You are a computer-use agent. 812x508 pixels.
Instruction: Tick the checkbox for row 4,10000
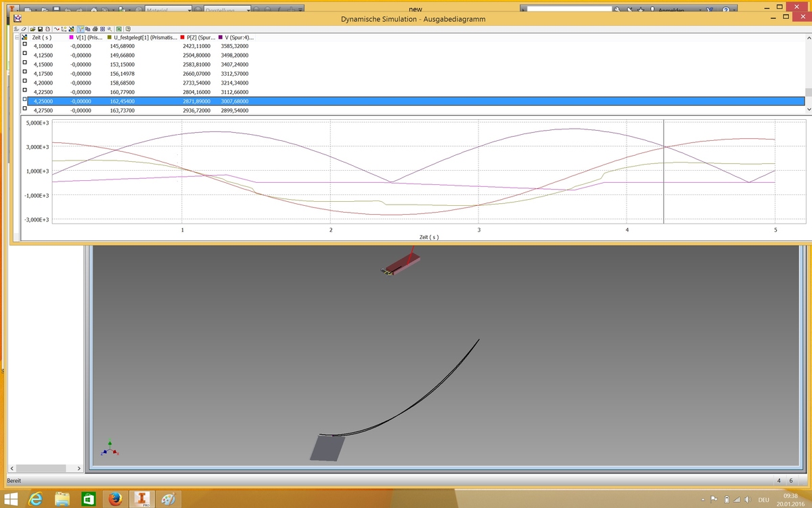click(24, 45)
